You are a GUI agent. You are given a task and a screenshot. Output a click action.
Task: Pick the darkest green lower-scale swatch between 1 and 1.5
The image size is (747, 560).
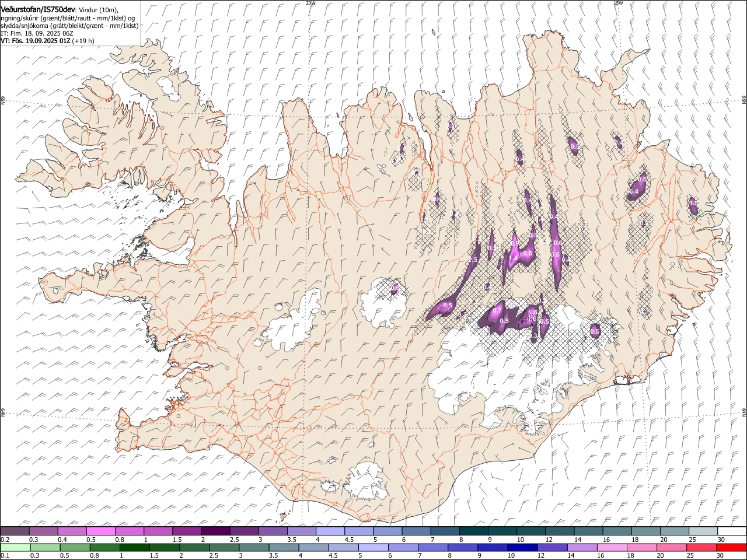coord(134,547)
